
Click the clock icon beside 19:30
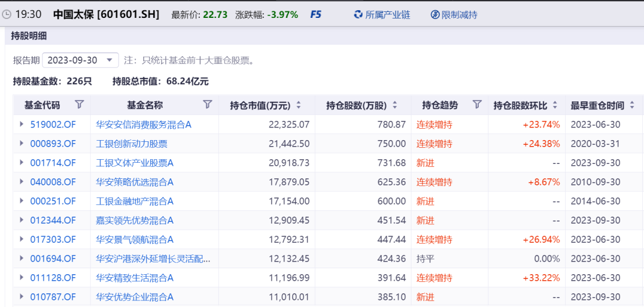[7, 14]
